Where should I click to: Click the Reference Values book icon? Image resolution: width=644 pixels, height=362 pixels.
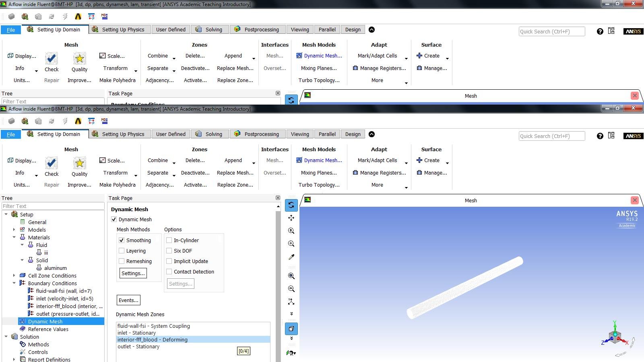pos(23,329)
